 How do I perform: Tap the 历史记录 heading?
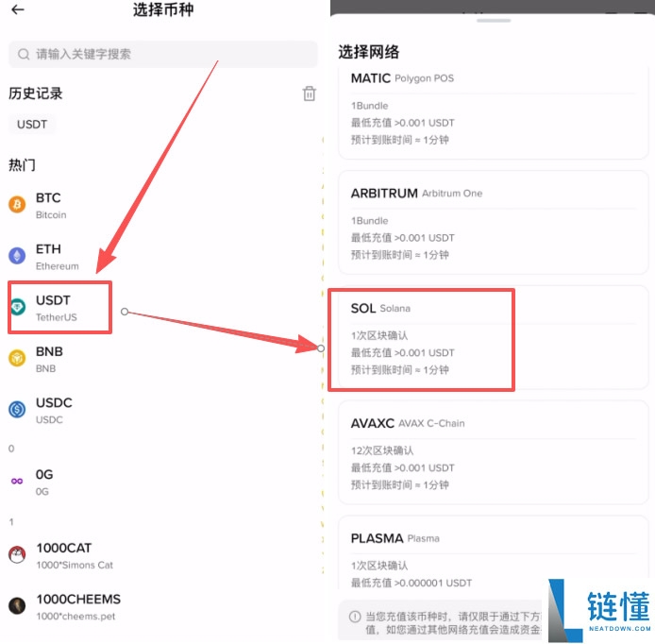tap(36, 93)
